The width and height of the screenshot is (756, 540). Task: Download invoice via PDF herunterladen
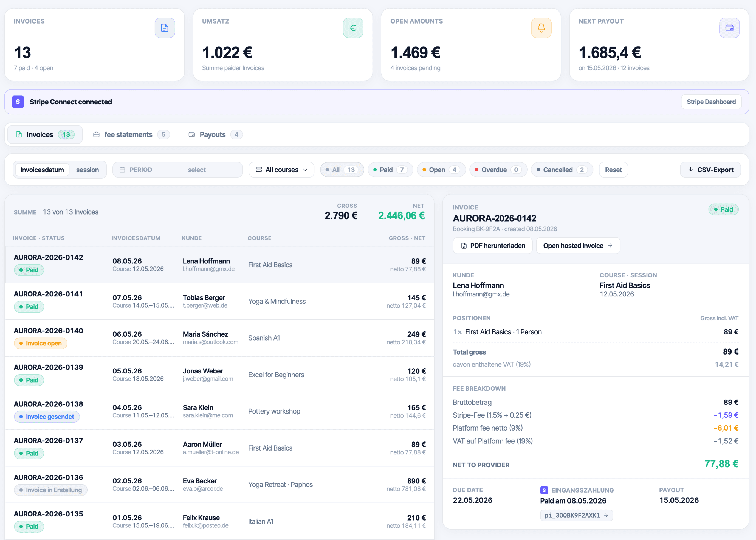point(493,246)
